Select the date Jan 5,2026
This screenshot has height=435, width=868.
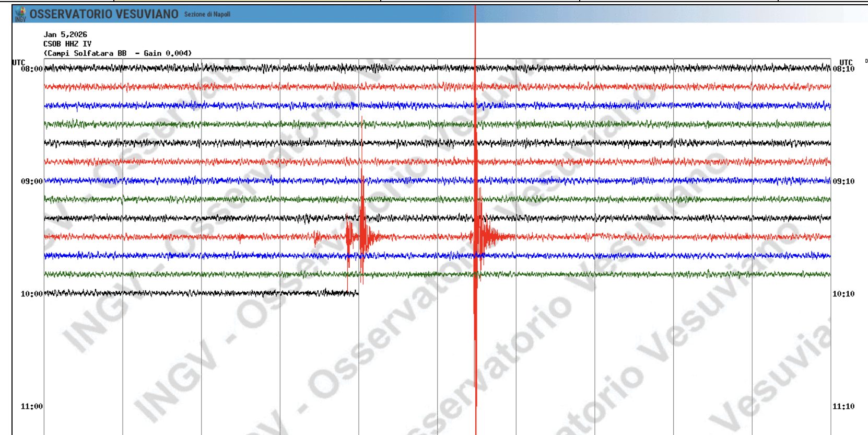click(x=65, y=35)
